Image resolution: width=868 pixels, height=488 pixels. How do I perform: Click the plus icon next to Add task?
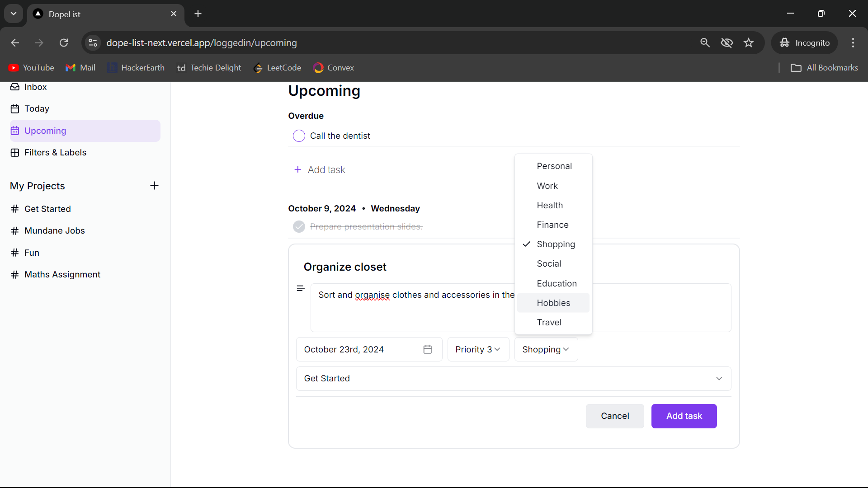(x=297, y=169)
